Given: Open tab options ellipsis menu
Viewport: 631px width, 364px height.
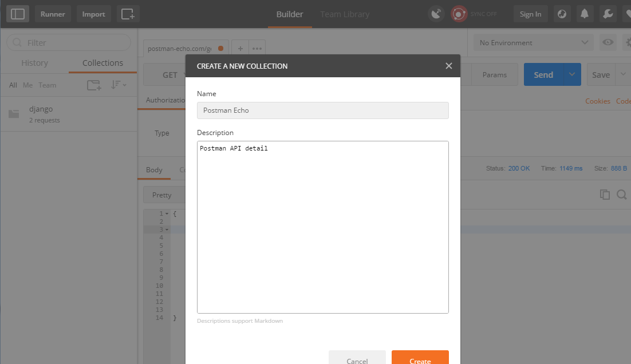Looking at the screenshot, I should pos(257,48).
